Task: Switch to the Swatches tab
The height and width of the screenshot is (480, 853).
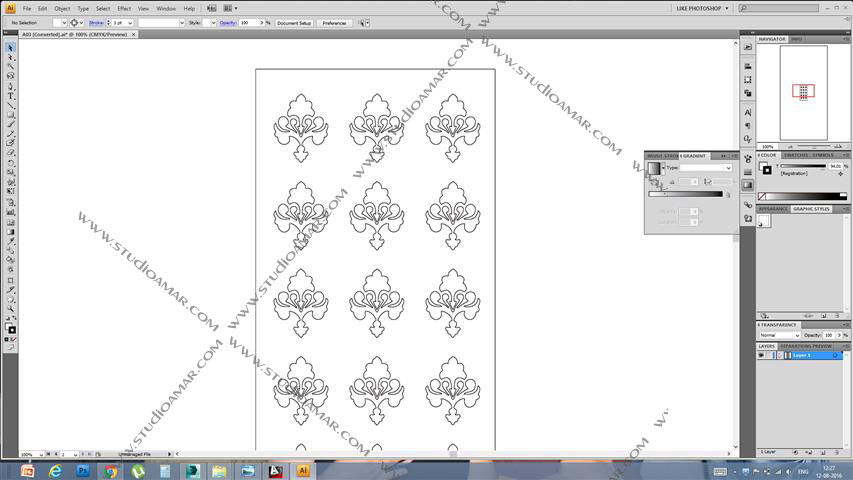Action: pos(796,155)
